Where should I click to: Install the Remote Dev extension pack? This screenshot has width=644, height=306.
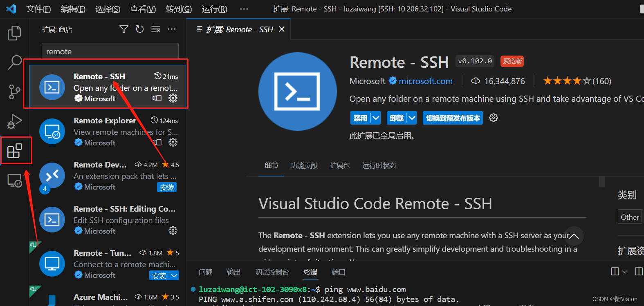167,188
